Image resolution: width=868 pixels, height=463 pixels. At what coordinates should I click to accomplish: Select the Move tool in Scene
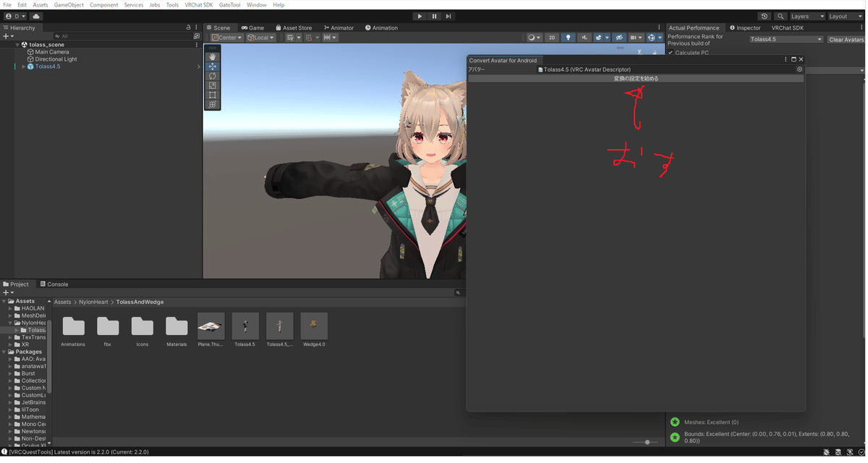pos(212,67)
